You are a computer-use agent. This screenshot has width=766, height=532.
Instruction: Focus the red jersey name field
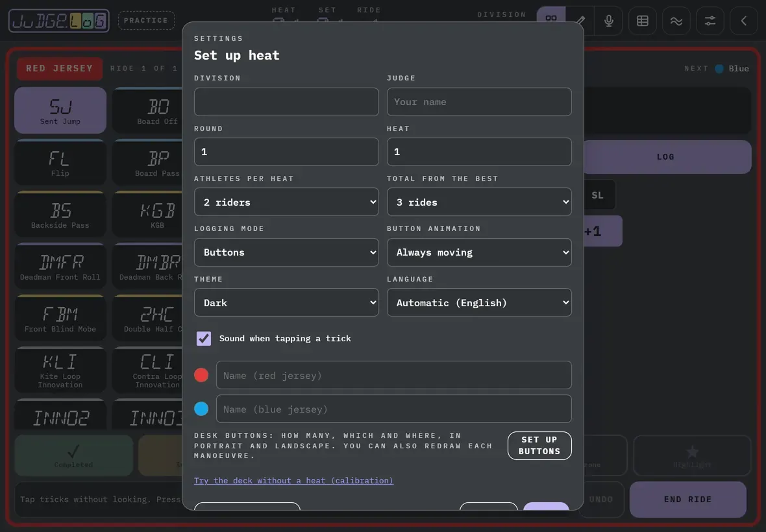tap(394, 375)
